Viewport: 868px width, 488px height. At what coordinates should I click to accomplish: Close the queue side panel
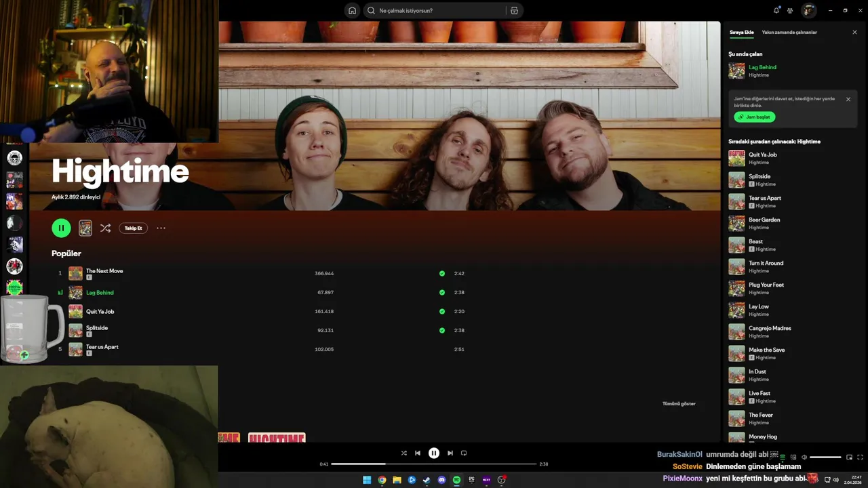tap(854, 32)
